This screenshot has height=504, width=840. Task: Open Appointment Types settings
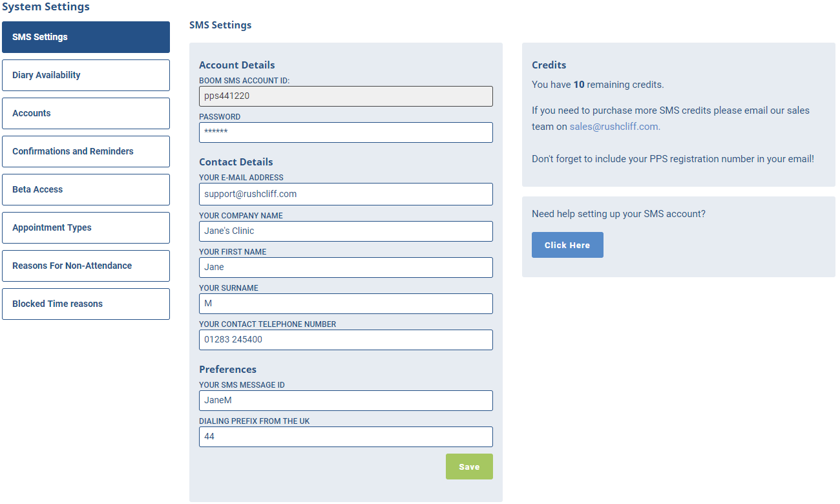(86, 227)
